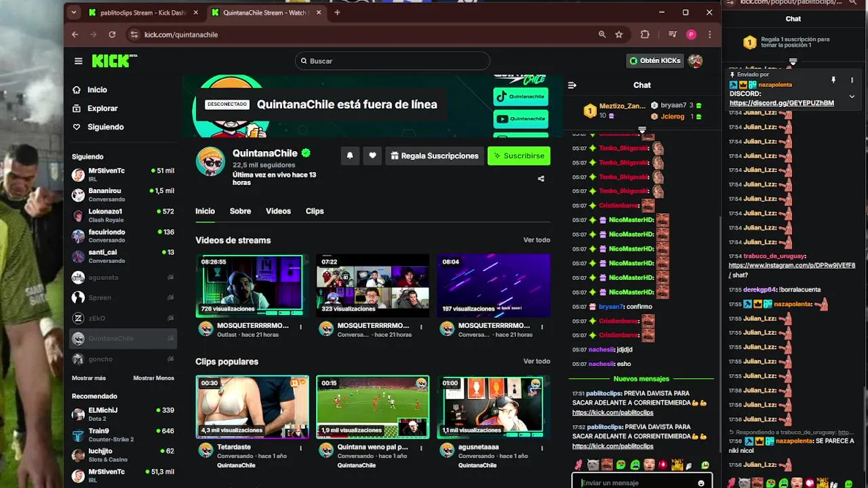The width and height of the screenshot is (868, 488).
Task: Toggle the heart follow button
Action: point(372,156)
